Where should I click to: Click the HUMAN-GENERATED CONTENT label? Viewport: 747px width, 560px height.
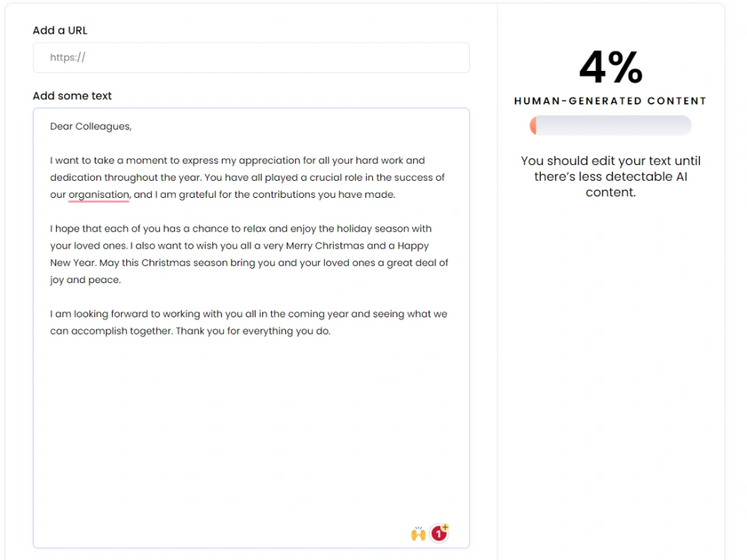[610, 101]
